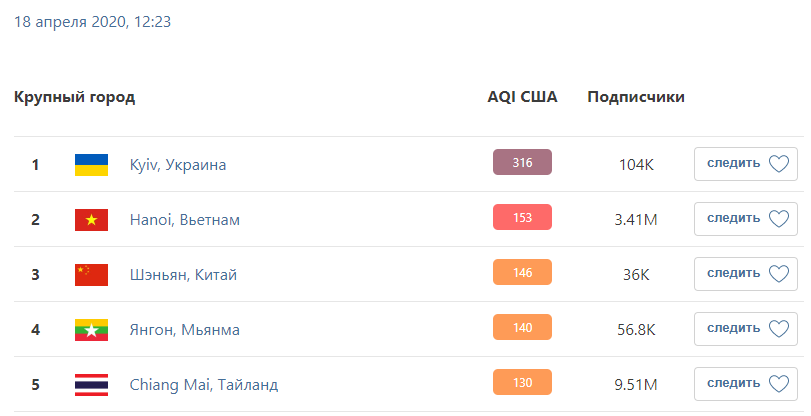The height and width of the screenshot is (416, 811).
Task: Click the Vietnam flag icon
Action: tap(91, 219)
